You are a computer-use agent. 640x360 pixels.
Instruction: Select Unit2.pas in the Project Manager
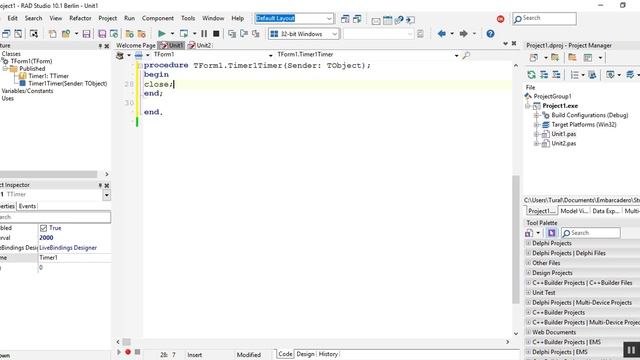pos(564,144)
